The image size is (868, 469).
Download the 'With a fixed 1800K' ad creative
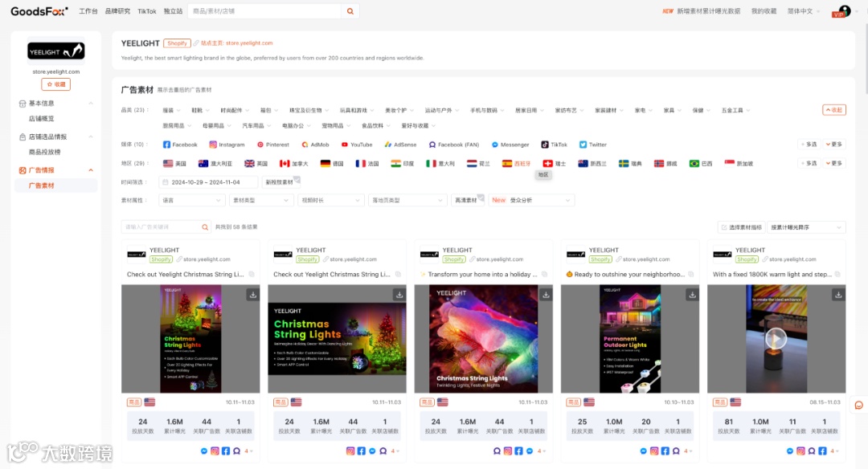(838, 295)
